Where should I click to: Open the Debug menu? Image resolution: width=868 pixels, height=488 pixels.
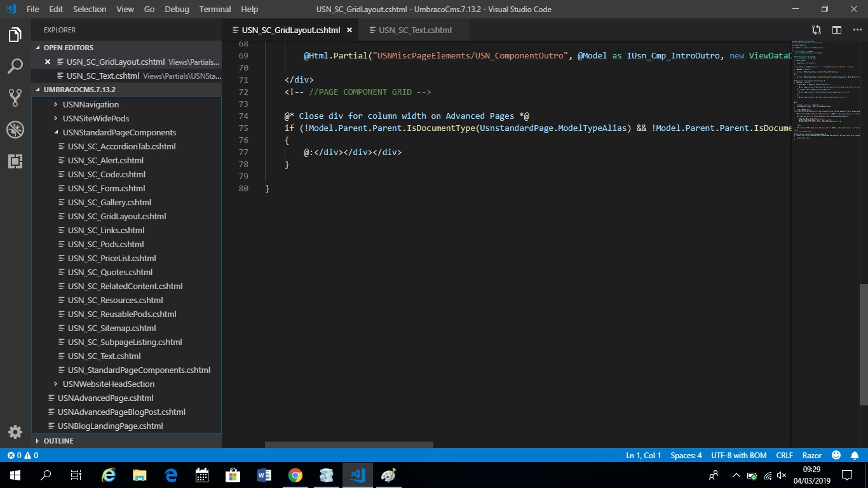click(177, 9)
